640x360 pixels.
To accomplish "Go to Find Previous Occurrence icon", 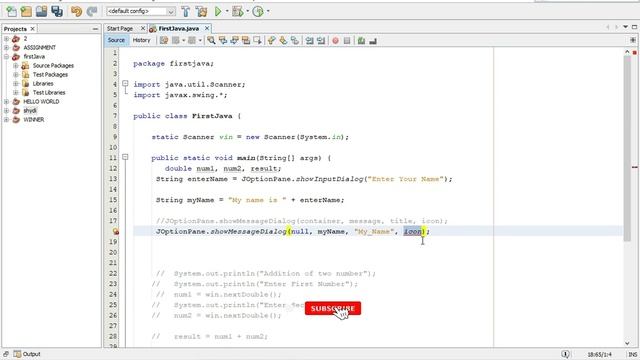I will coord(223,40).
